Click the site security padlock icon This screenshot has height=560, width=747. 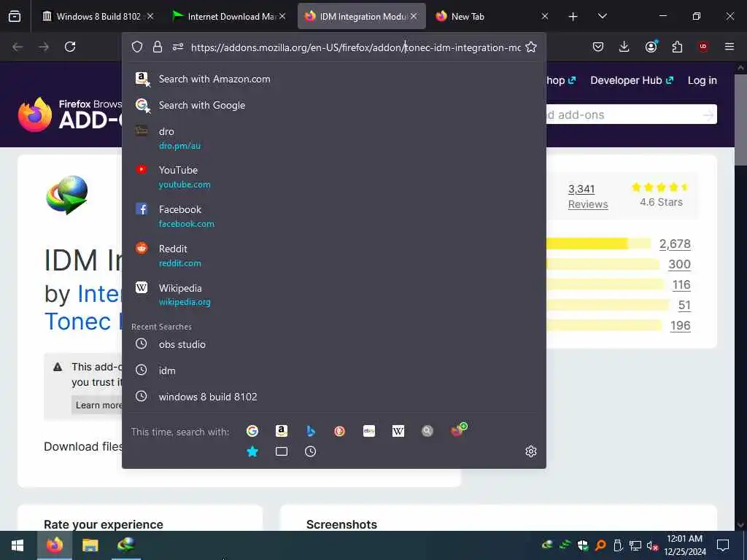pyautogui.click(x=158, y=47)
